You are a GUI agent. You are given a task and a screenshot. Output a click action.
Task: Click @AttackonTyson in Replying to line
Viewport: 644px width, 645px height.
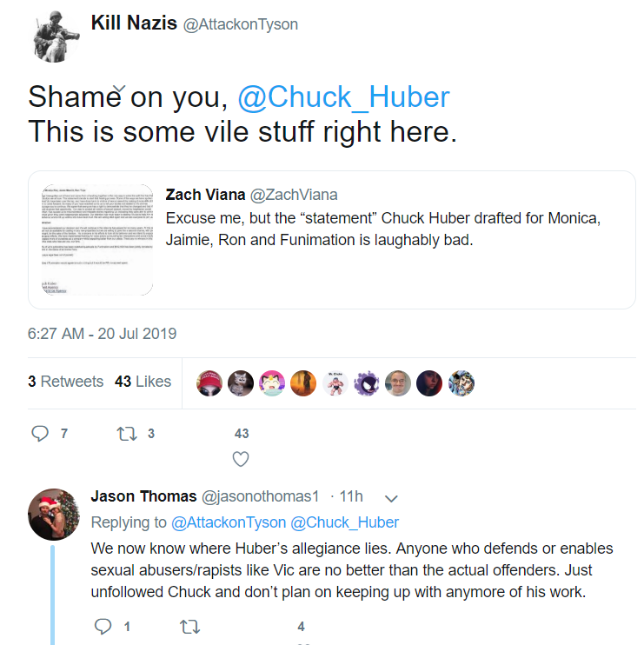pos(229,522)
